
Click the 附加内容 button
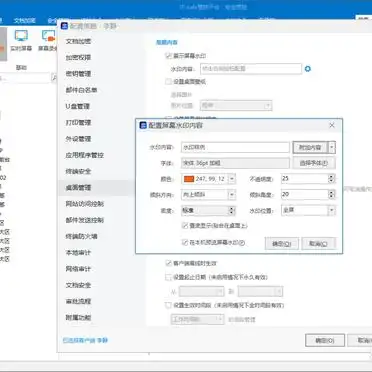tap(310, 147)
